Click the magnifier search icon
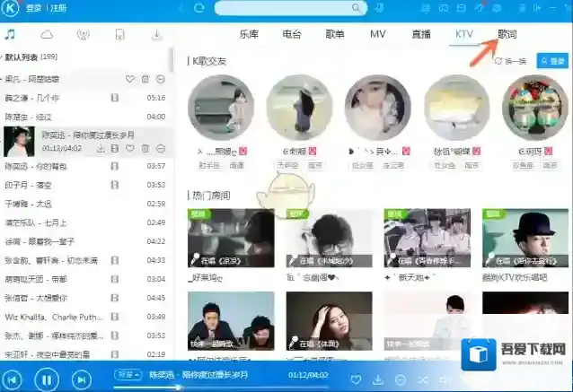This screenshot has width=573, height=392. click(356, 8)
